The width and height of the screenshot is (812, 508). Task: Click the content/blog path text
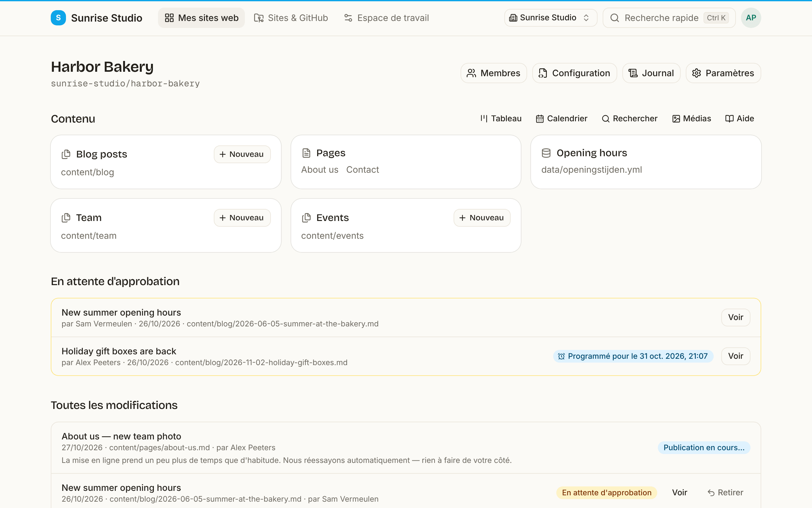tap(88, 172)
